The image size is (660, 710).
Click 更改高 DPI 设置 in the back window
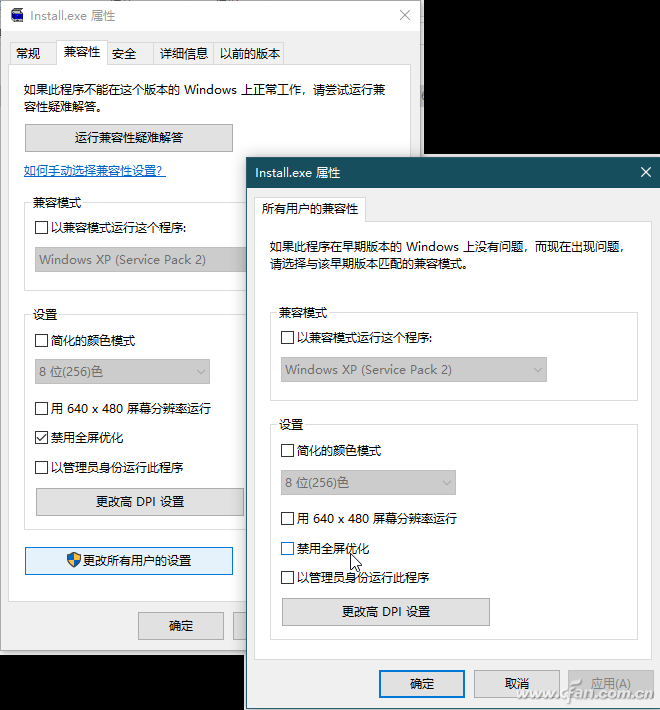(x=140, y=502)
